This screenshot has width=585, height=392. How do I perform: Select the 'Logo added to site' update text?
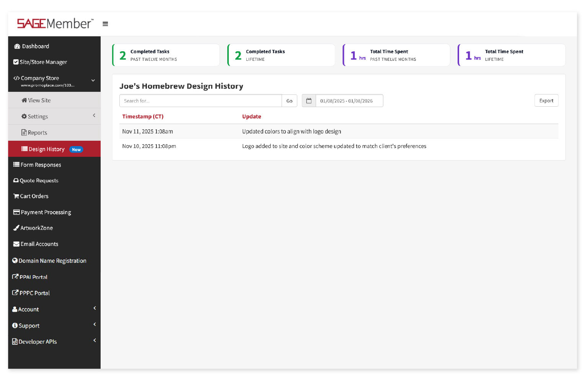click(x=334, y=146)
